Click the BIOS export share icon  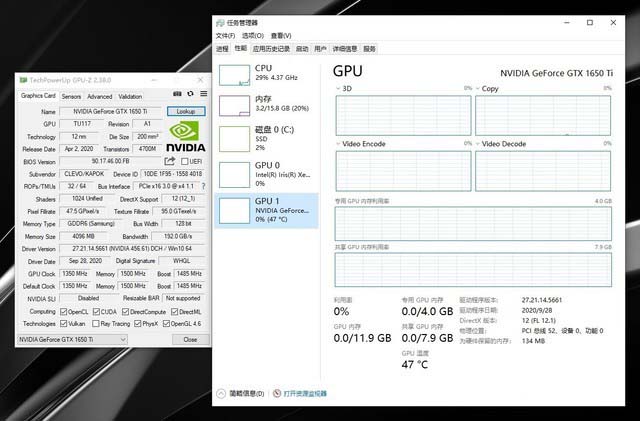[170, 160]
